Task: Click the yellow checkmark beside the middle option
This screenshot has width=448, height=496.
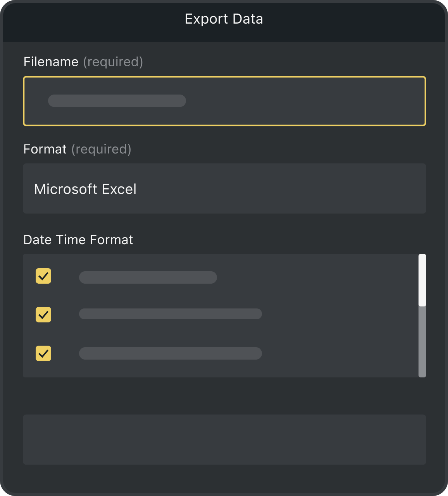Action: click(x=43, y=315)
